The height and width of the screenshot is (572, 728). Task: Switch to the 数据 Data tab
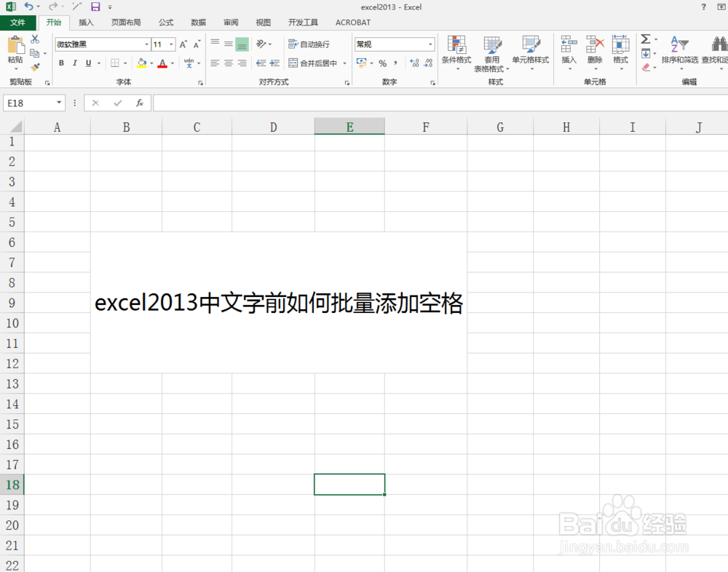tap(198, 23)
